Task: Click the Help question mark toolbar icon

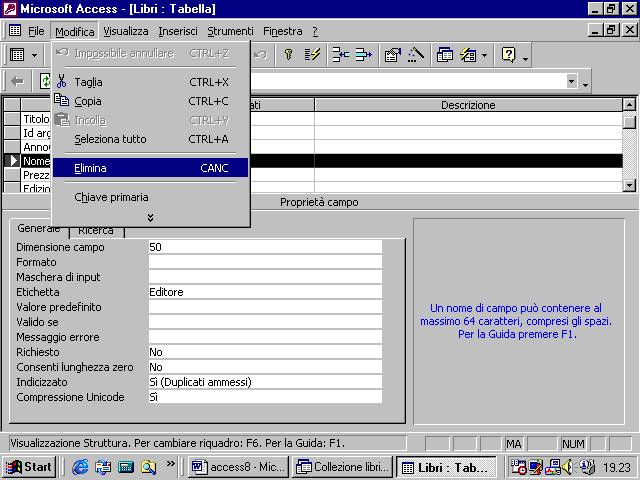Action: pos(509,54)
